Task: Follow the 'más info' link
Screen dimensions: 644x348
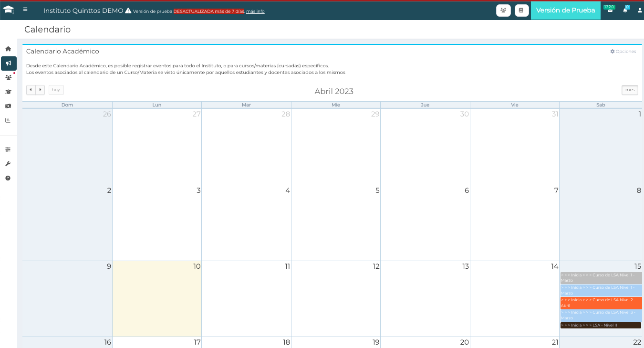Action: [x=255, y=11]
